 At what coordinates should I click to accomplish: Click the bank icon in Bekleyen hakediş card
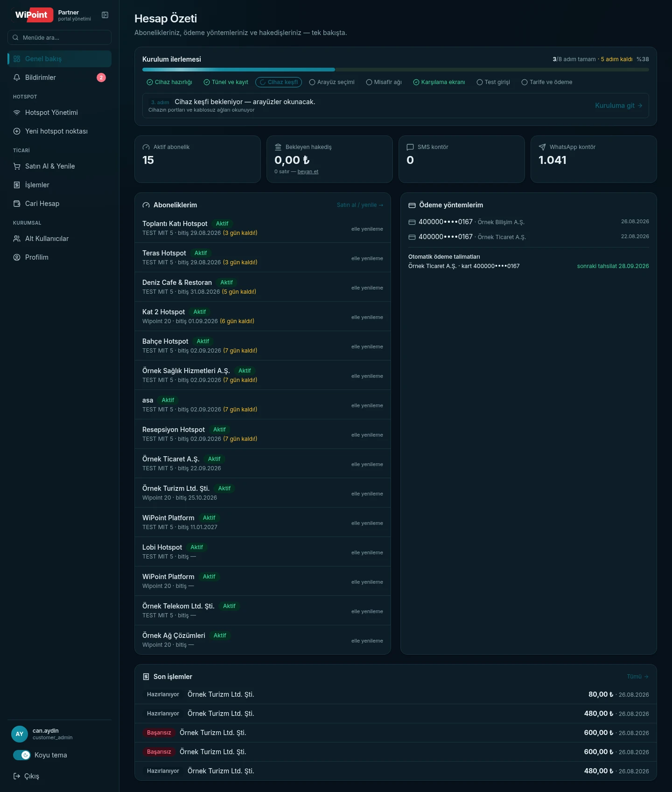point(278,147)
